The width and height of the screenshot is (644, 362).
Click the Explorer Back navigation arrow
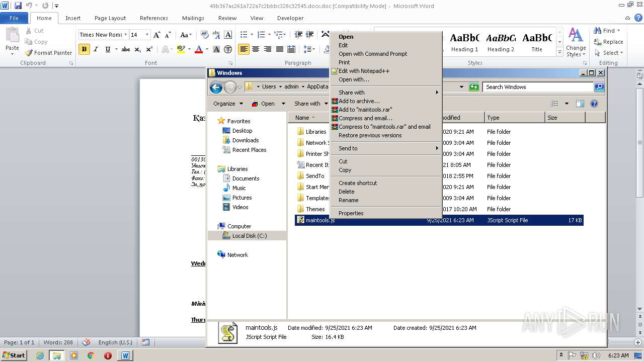click(216, 87)
